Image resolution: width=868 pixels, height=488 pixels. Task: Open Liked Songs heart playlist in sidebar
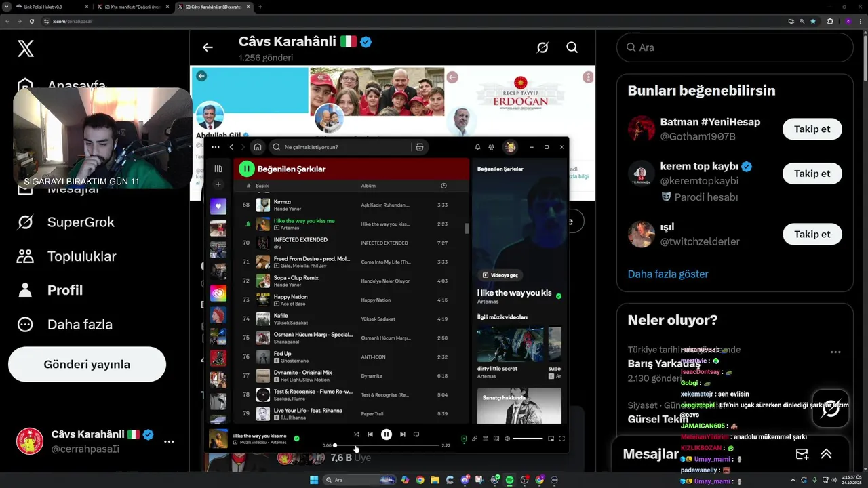point(218,206)
